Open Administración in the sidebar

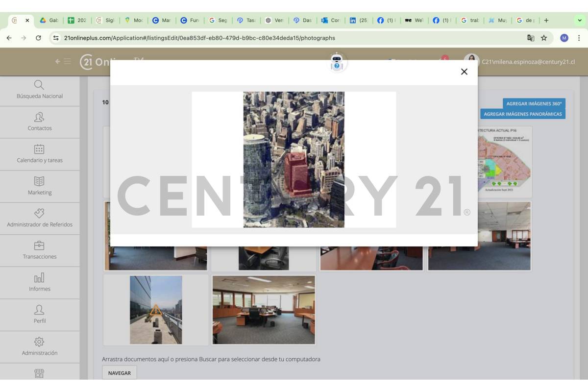[x=40, y=347]
